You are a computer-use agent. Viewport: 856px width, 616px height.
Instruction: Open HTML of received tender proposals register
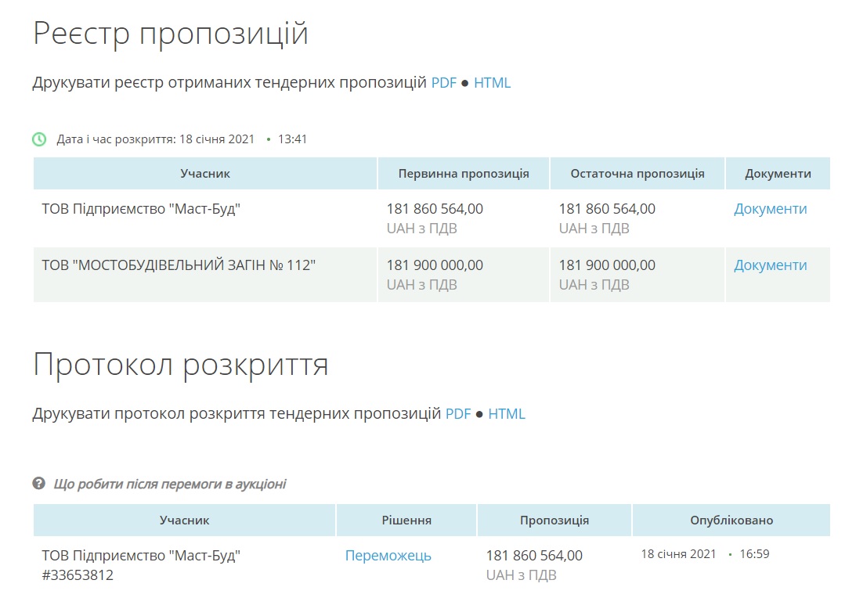(492, 83)
